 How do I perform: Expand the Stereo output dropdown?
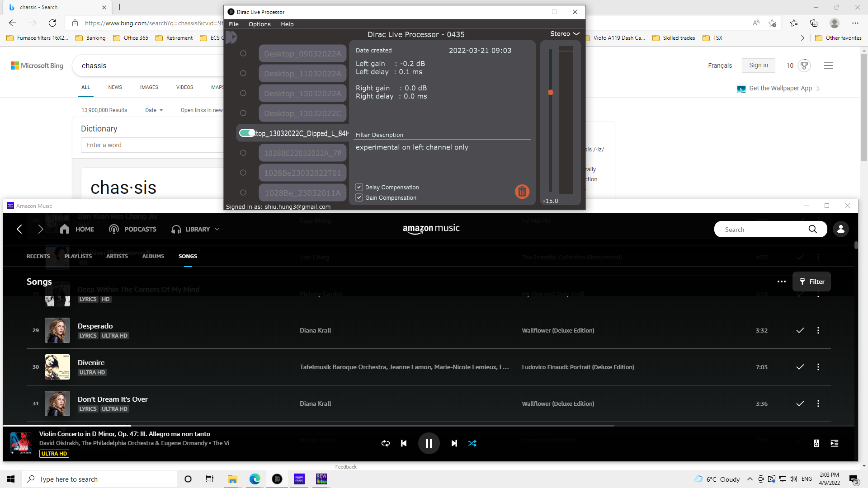tap(565, 34)
